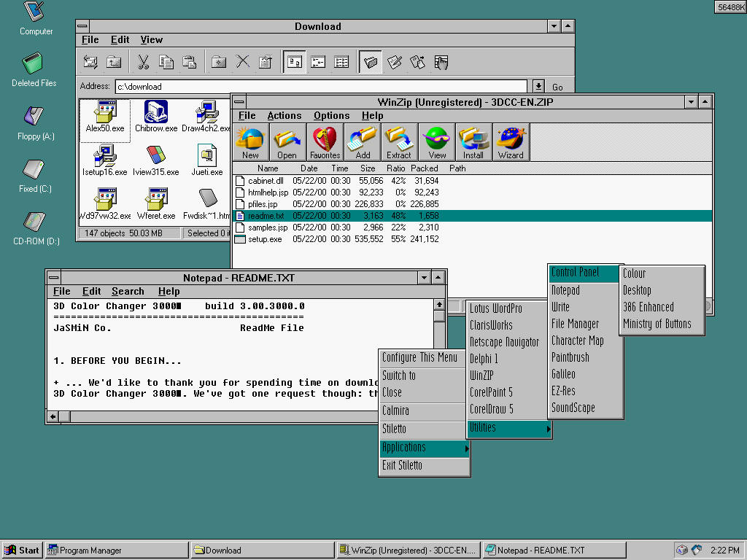Screen dimensions: 747x560
Task: Click the Extract button in WinZip toolbar
Action: 399,141
